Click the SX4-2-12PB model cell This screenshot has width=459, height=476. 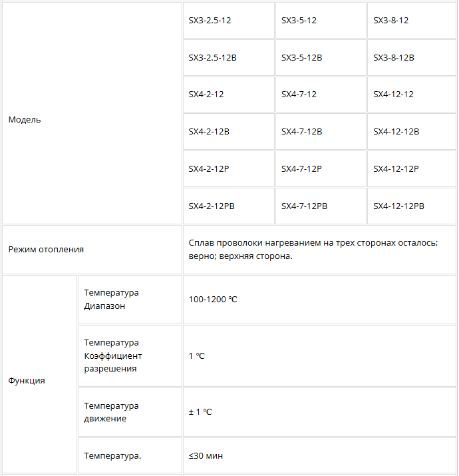pyautogui.click(x=212, y=206)
